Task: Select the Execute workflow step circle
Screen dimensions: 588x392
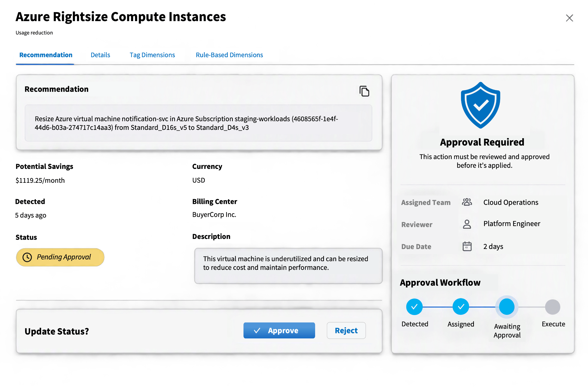Action: [x=552, y=307]
